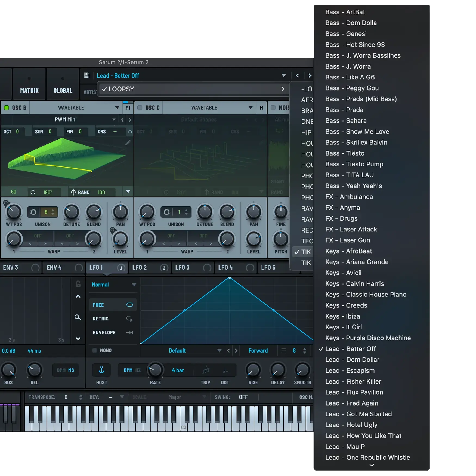
Task: Click the magnifier zoom icon in envelope panel
Action: 78,317
